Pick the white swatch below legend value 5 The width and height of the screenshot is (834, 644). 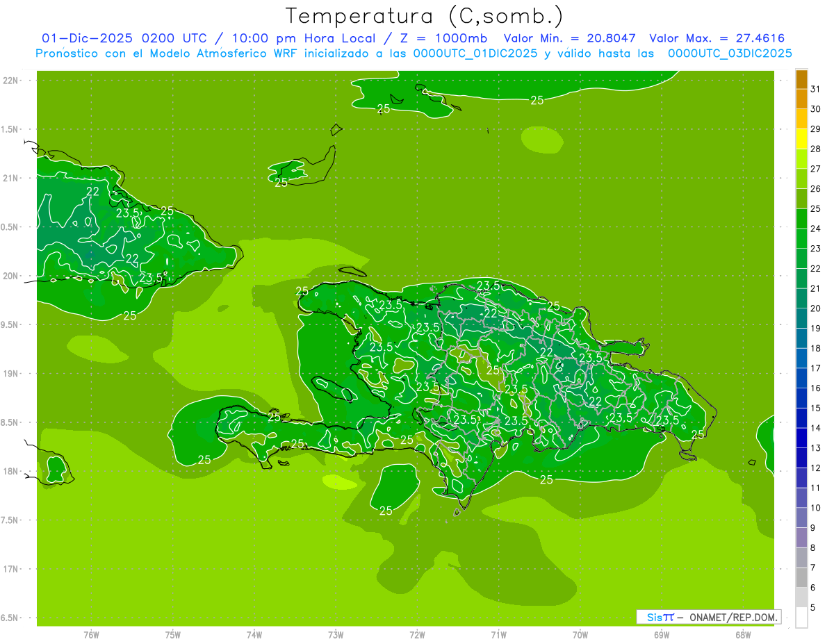[x=801, y=617]
